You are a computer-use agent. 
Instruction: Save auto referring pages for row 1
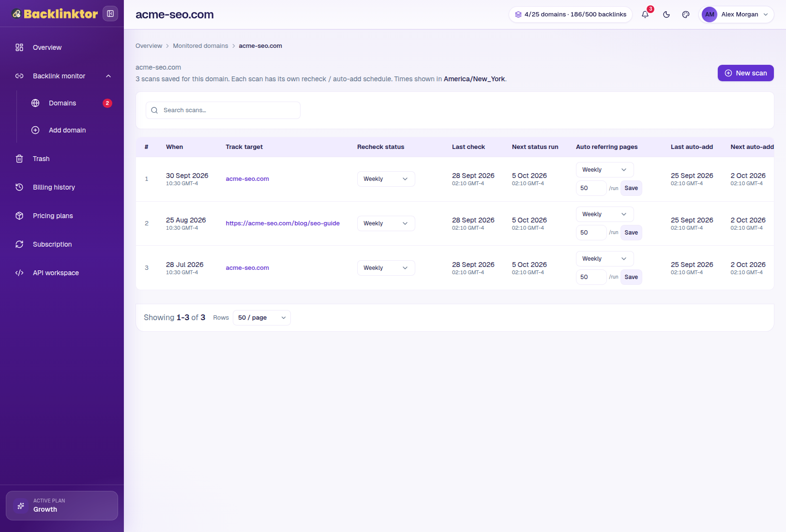click(x=631, y=188)
